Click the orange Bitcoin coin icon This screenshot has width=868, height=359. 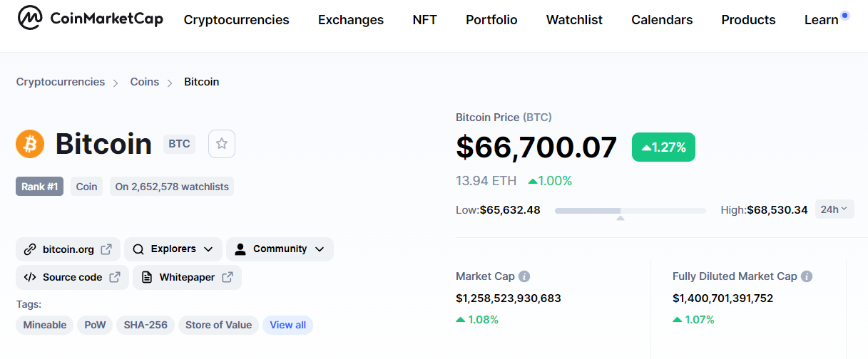(30, 145)
